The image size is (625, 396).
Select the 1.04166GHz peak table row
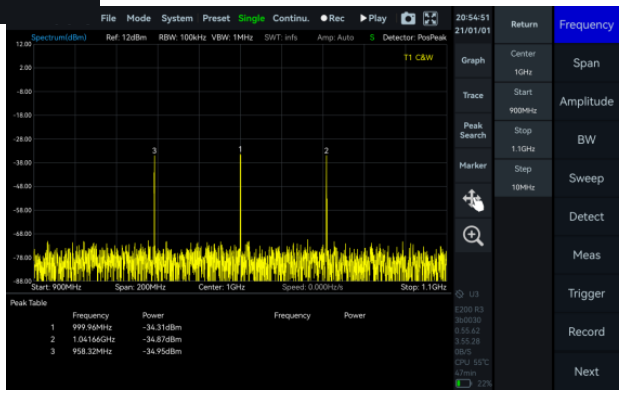coord(116,339)
